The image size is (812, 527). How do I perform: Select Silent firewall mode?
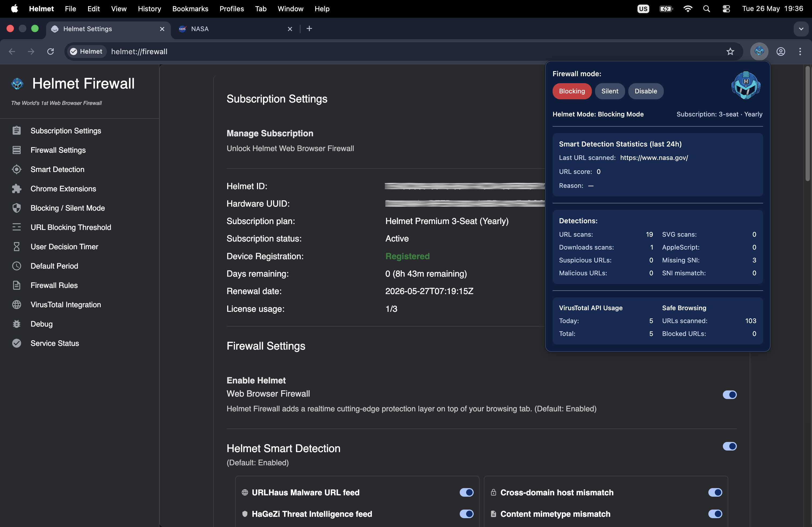point(610,91)
